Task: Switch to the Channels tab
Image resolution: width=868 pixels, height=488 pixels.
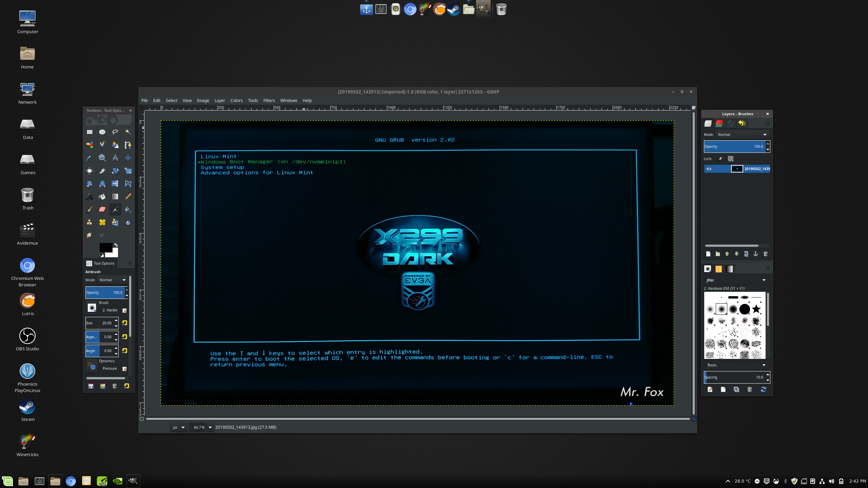Action: click(719, 123)
